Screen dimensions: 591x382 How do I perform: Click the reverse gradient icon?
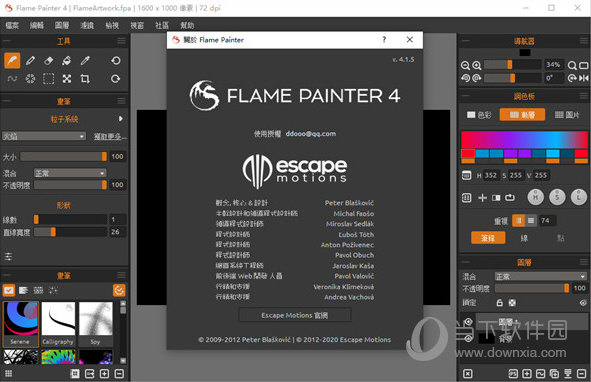496,198
